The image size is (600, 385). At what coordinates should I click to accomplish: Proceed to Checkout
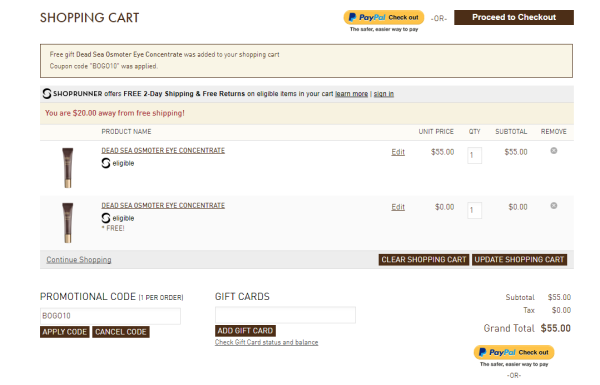coord(514,17)
